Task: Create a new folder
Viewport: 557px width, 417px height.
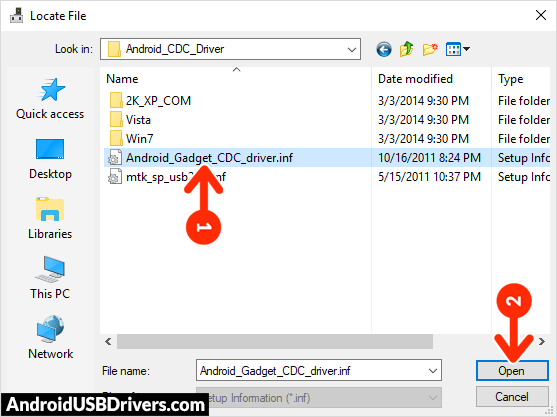Action: point(429,49)
